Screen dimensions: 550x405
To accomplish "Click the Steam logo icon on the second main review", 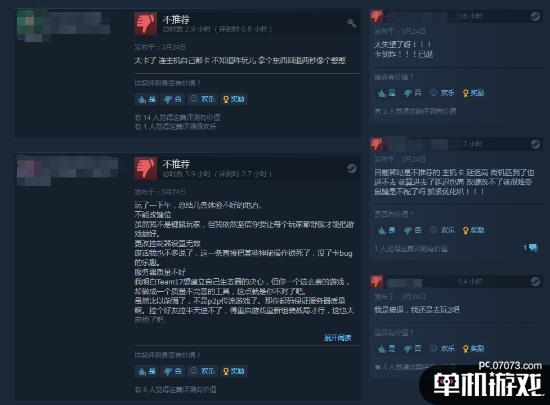I will (x=351, y=168).
